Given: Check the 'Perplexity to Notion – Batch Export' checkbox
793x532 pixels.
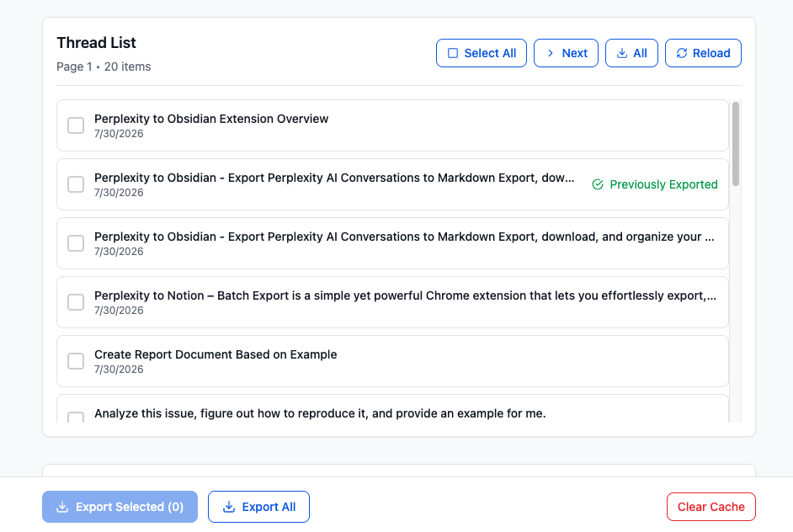Looking at the screenshot, I should pyautogui.click(x=76, y=302).
